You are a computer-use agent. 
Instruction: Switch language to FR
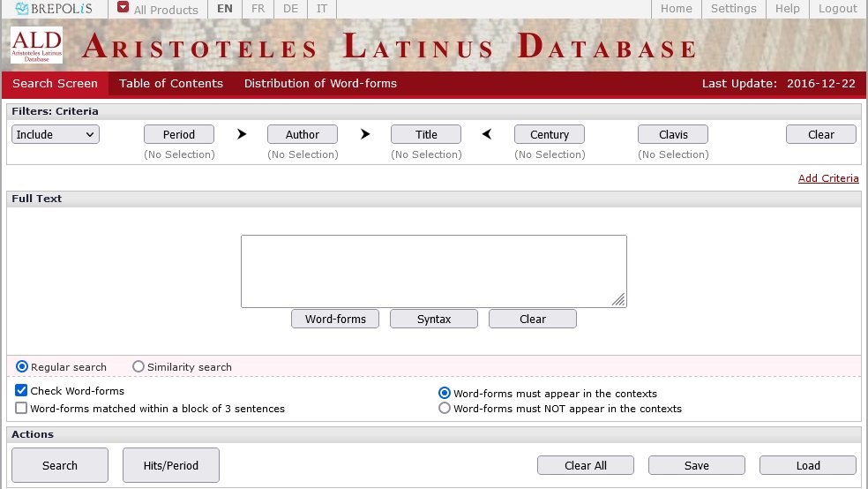[258, 9]
